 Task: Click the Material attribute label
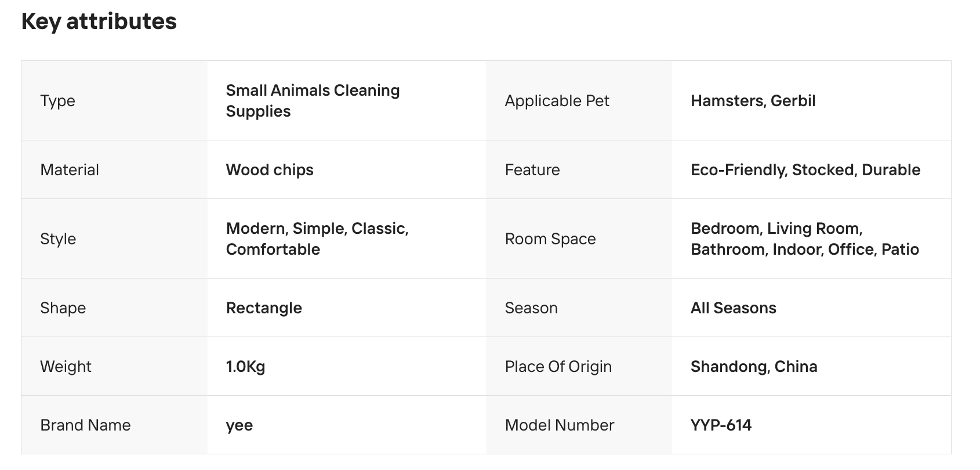pos(70,169)
